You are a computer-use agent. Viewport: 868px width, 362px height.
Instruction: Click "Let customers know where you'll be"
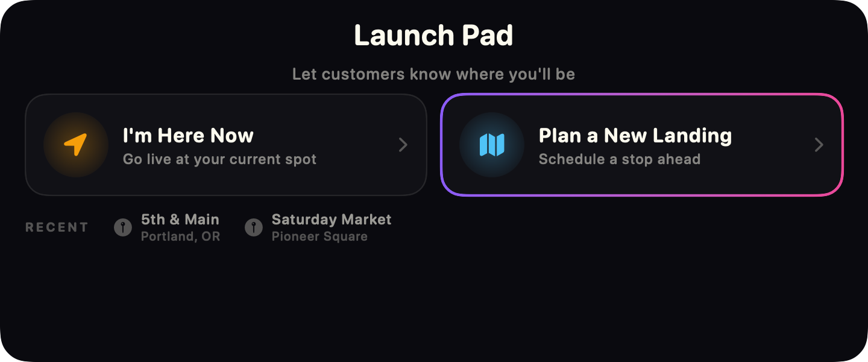(x=433, y=74)
